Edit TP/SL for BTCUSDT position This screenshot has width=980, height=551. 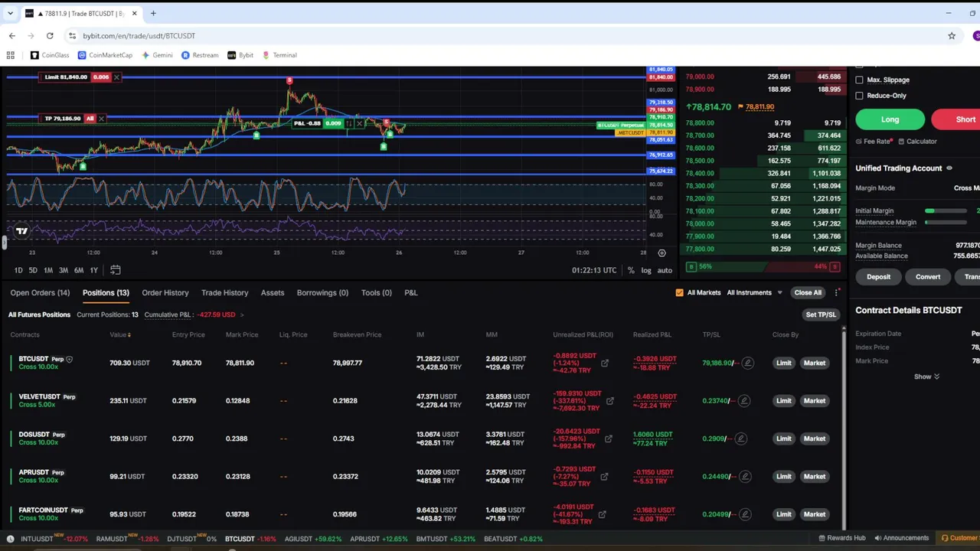[748, 363]
